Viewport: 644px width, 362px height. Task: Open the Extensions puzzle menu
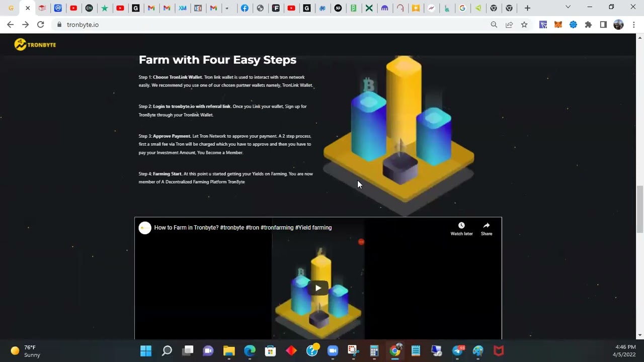(588, 25)
